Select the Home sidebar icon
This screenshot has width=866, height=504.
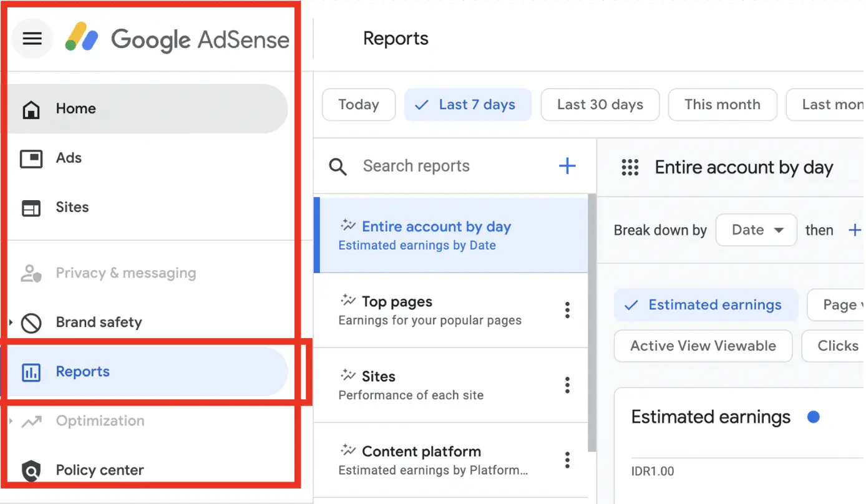(x=31, y=108)
